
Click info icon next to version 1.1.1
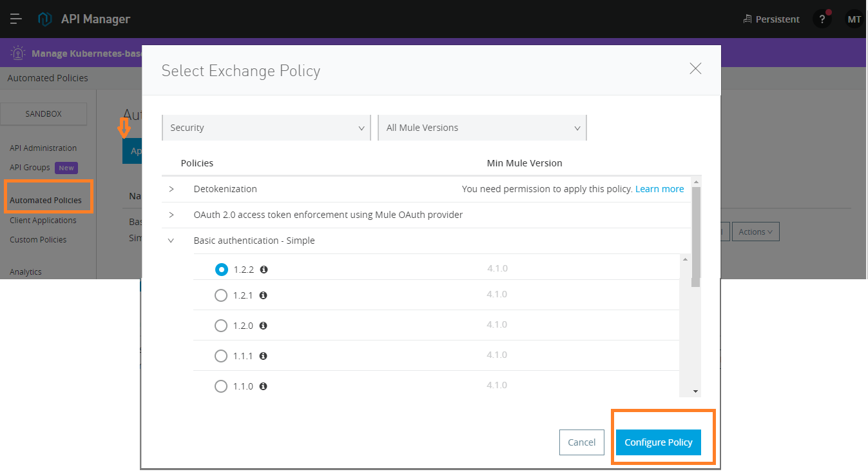click(264, 356)
